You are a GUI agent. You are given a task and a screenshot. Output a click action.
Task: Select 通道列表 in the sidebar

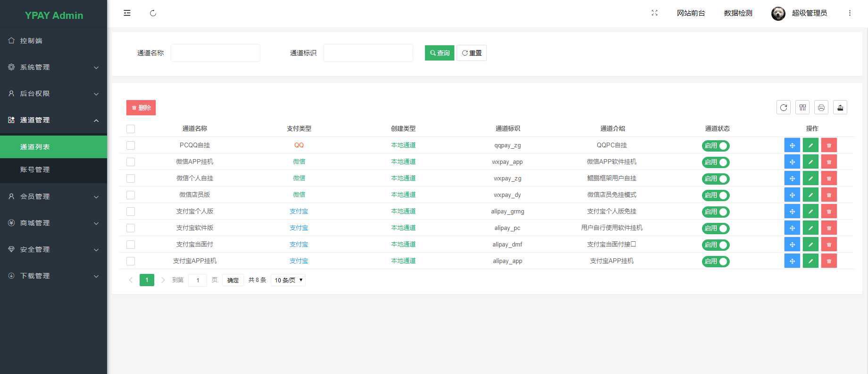click(53, 147)
